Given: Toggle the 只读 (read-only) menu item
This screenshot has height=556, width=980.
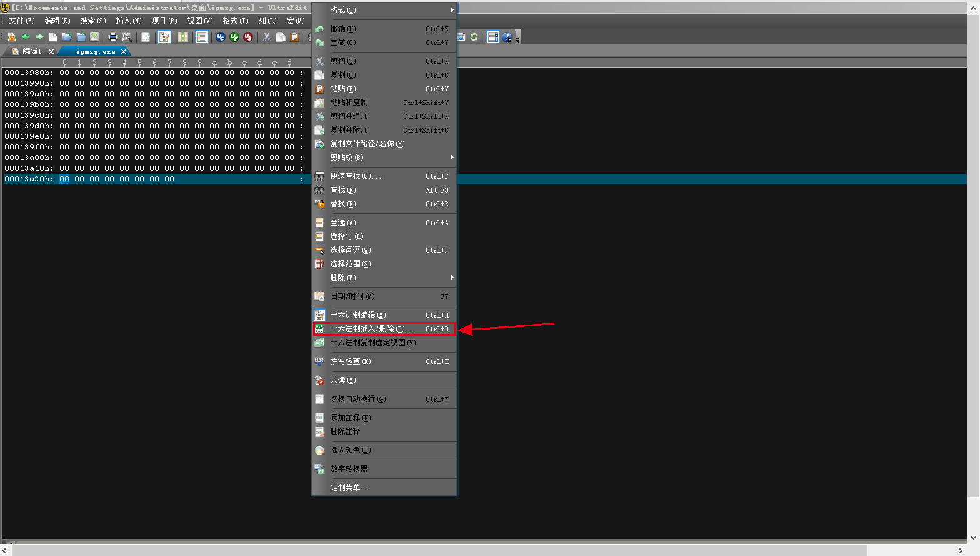Looking at the screenshot, I should [384, 380].
